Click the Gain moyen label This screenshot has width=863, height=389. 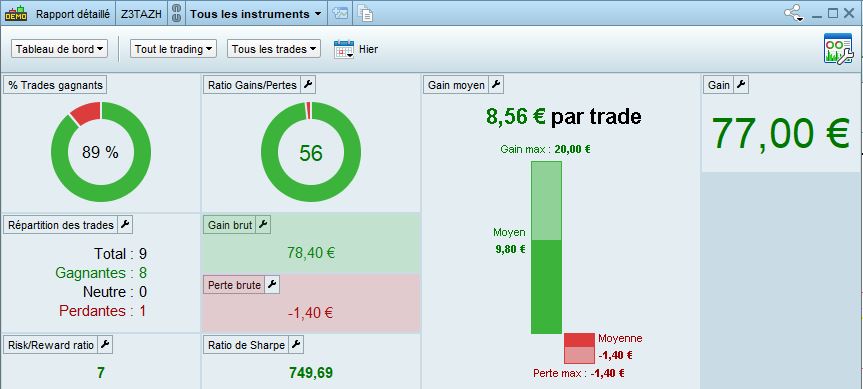pos(456,85)
